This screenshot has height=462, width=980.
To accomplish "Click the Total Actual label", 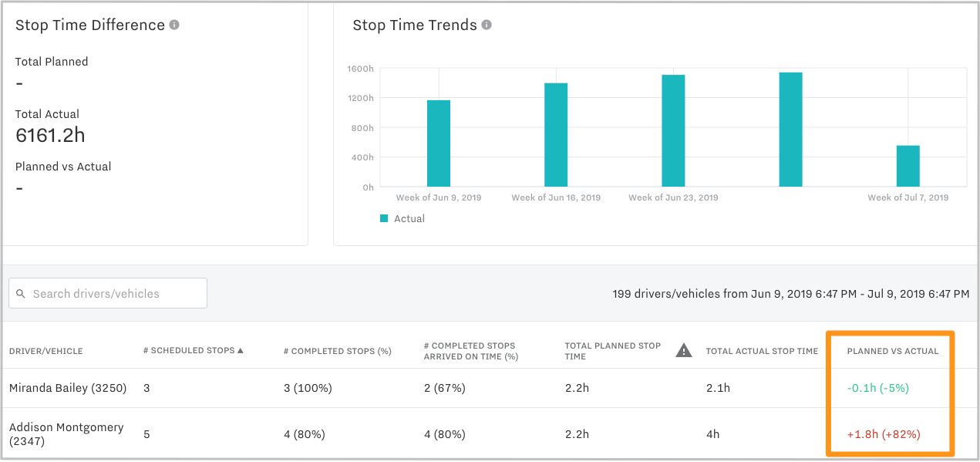I will click(47, 114).
